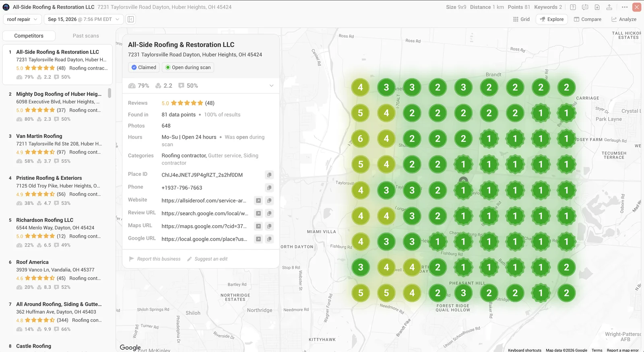Open the feedback chat icon in header

585,7
